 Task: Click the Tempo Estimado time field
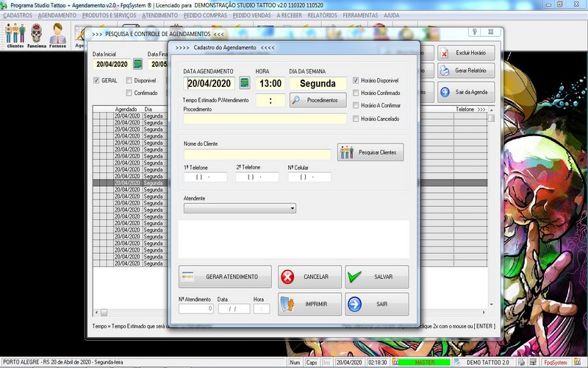270,100
